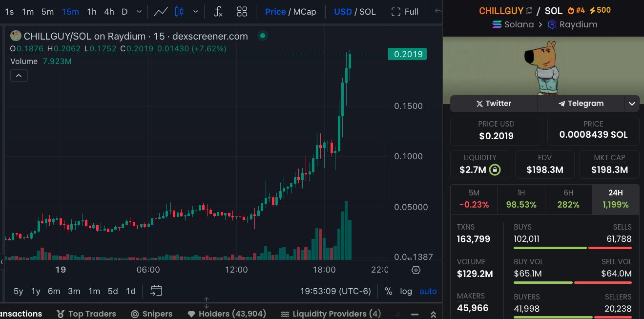The image size is (644, 319).
Task: Minimize the bottom panel dash icon
Action: (x=415, y=314)
